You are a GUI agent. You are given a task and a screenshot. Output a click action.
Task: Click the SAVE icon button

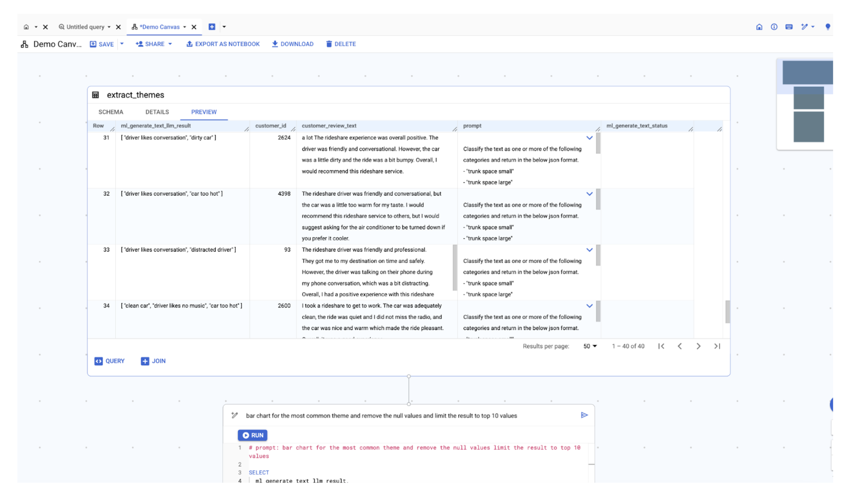[x=94, y=44]
